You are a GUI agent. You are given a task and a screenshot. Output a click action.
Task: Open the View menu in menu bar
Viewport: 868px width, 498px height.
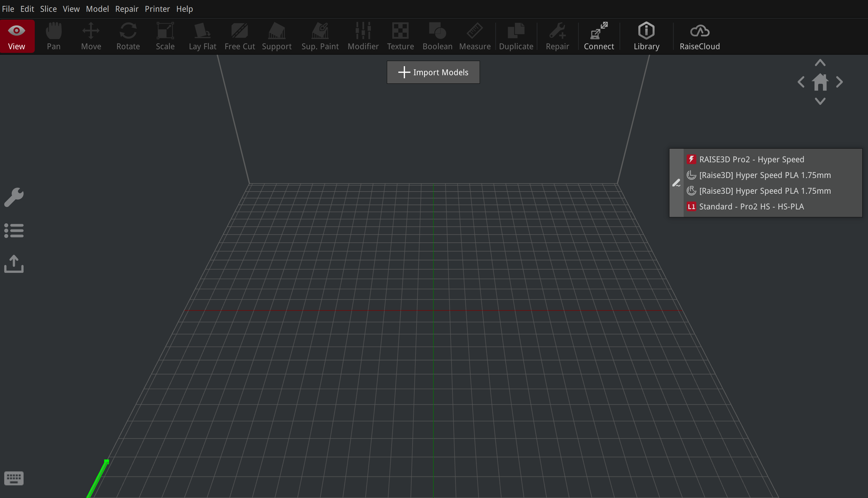coord(71,9)
